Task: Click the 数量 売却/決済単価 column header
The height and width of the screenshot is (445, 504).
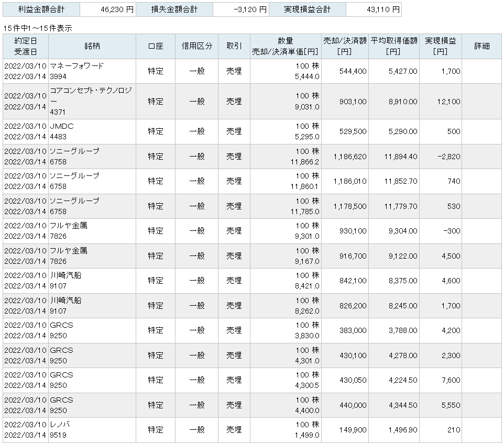Action: point(286,46)
